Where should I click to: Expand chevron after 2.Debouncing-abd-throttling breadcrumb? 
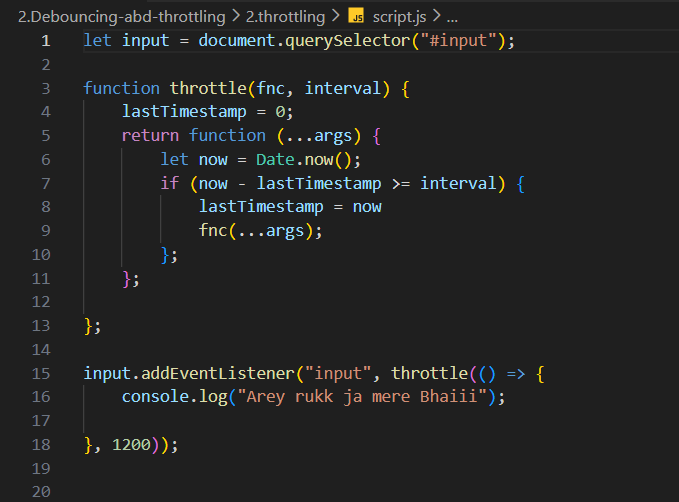click(x=236, y=16)
